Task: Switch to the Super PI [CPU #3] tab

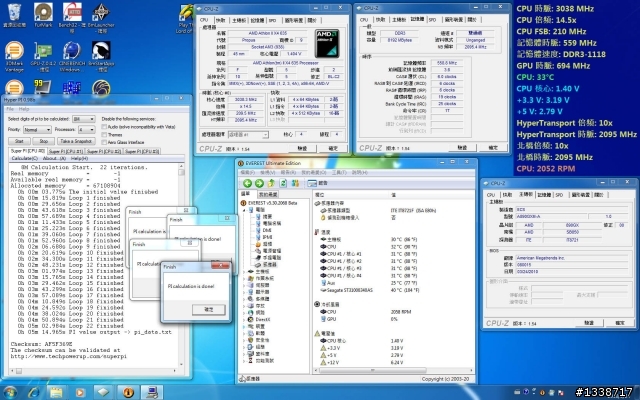Action: pos(142,151)
